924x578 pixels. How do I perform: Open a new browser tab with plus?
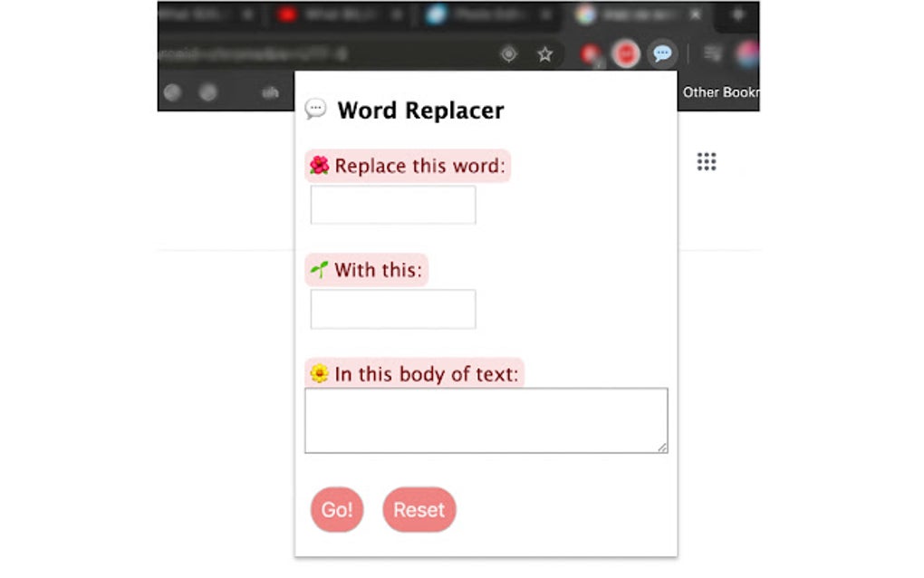click(737, 15)
